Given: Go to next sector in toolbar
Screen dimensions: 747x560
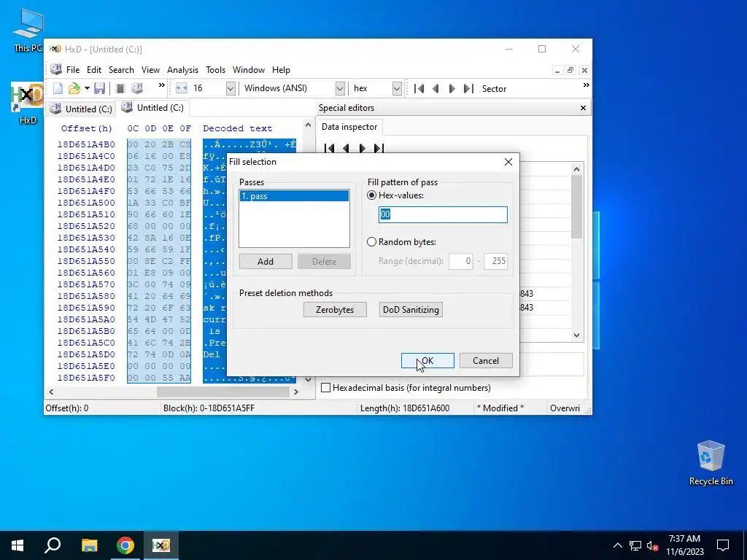Looking at the screenshot, I should (x=452, y=88).
